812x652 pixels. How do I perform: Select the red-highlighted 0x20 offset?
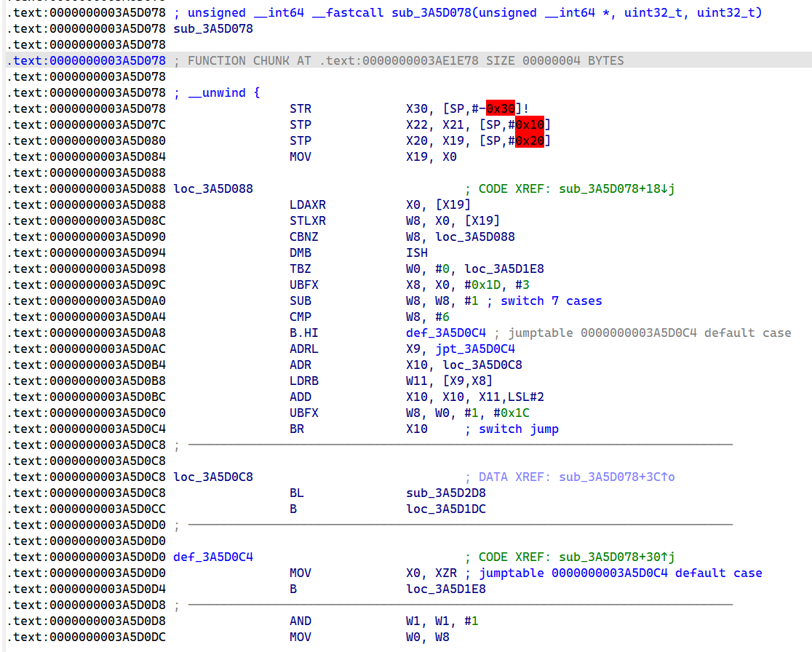[529, 140]
